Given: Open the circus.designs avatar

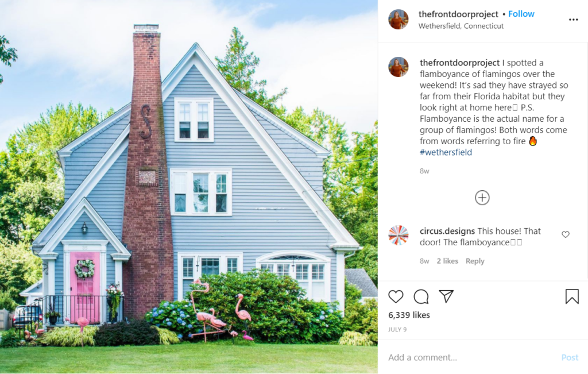Looking at the screenshot, I should pos(399,235).
